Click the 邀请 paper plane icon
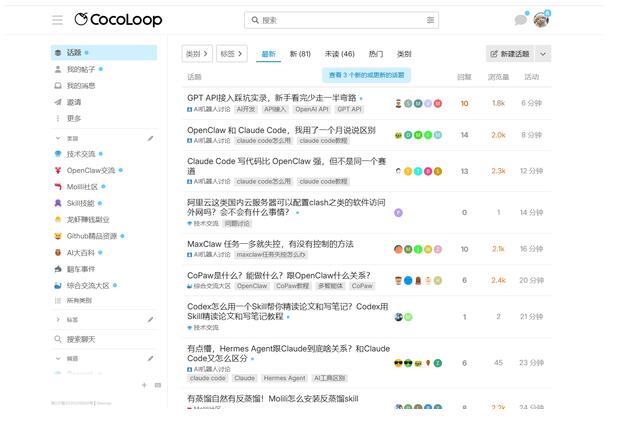The image size is (623, 426). [x=58, y=102]
